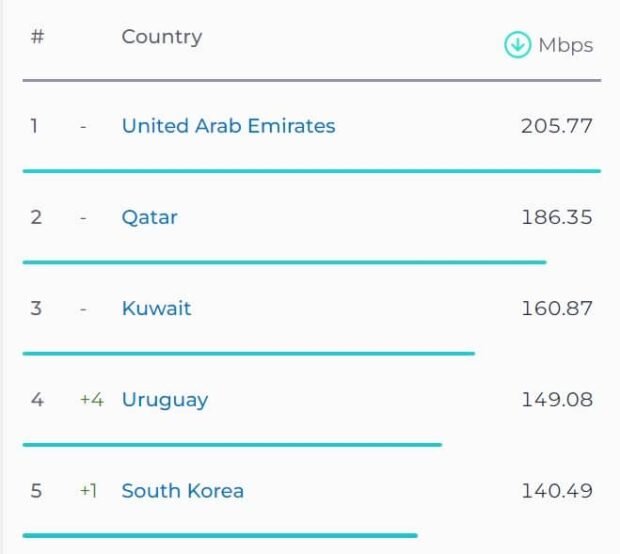Open the Qatar country link
This screenshot has height=554, width=620.
click(x=149, y=217)
